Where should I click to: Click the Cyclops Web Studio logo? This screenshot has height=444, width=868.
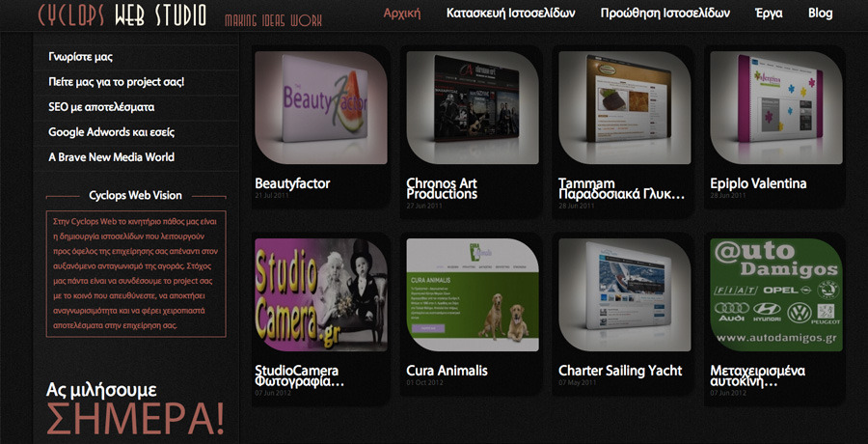pos(122,15)
